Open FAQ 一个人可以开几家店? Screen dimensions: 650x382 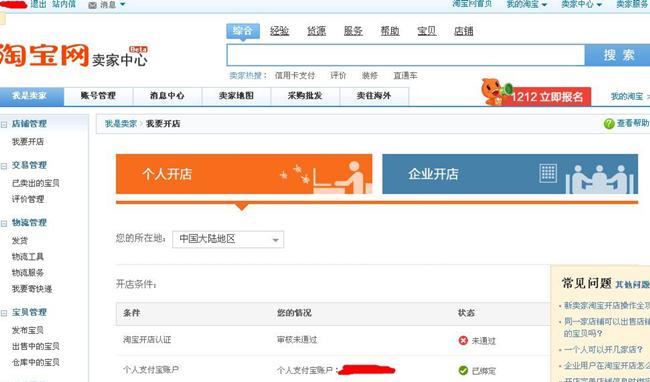coord(603,350)
